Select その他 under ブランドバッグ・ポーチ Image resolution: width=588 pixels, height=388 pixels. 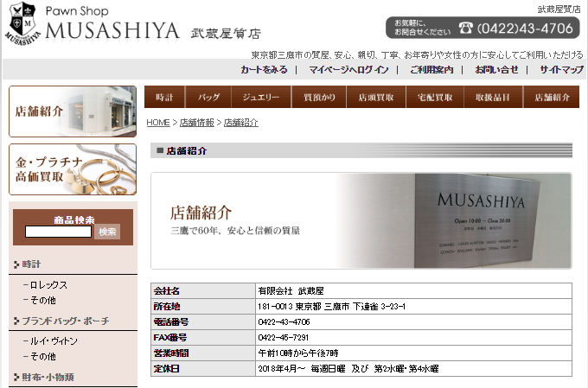coord(42,357)
